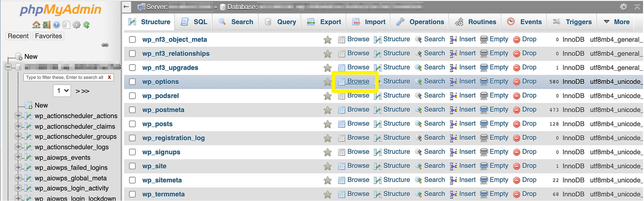
Task: Open navigation panel settings gear icon
Action: pos(76,25)
